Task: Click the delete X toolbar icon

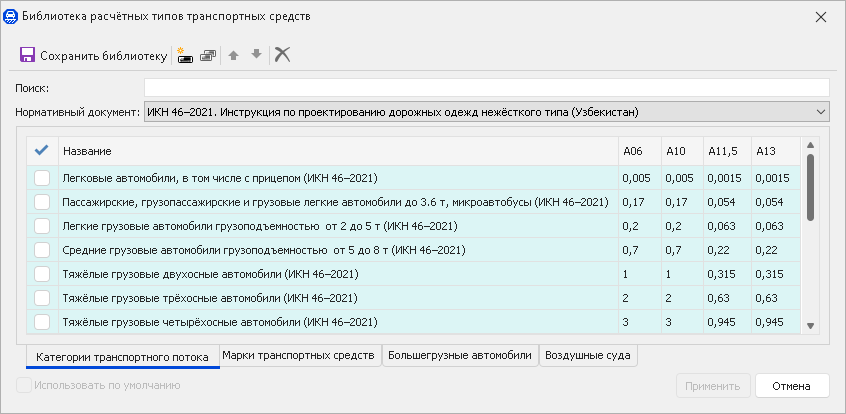Action: tap(283, 55)
